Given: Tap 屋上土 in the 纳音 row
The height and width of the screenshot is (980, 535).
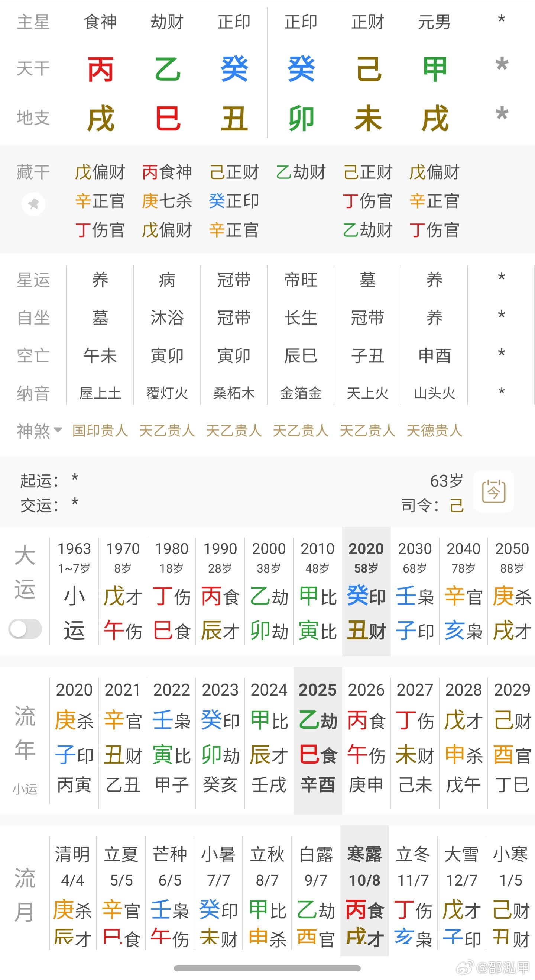Looking at the screenshot, I should pos(100,393).
